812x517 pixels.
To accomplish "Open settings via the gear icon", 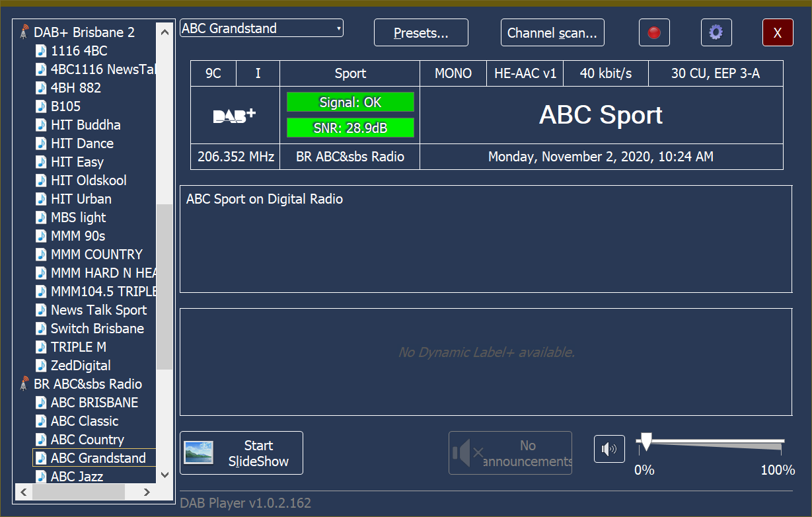I will click(716, 32).
